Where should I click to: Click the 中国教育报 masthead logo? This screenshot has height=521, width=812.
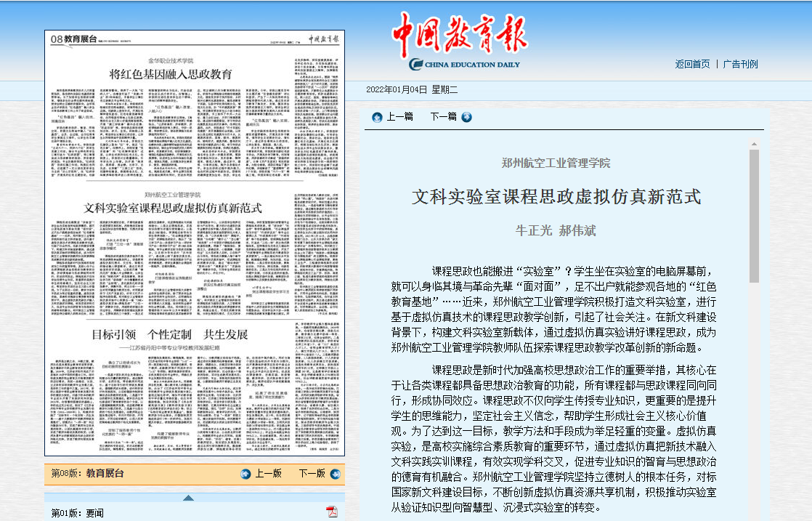click(460, 35)
